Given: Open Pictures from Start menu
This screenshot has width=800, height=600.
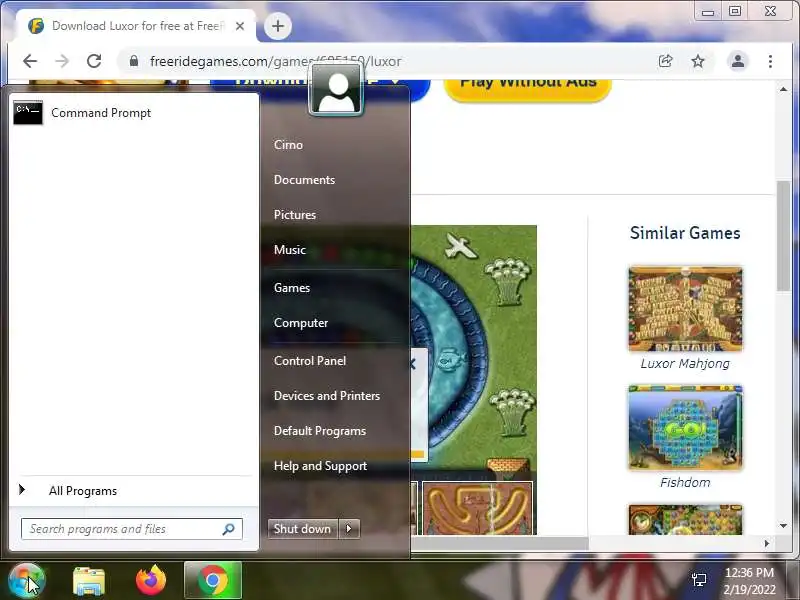Looking at the screenshot, I should click(x=295, y=215).
